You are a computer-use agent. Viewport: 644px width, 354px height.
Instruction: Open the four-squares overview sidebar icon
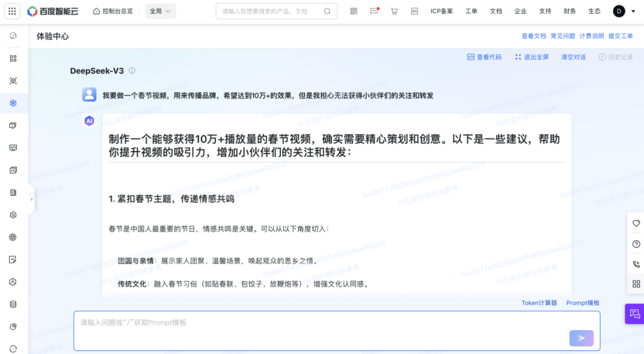tap(13, 59)
